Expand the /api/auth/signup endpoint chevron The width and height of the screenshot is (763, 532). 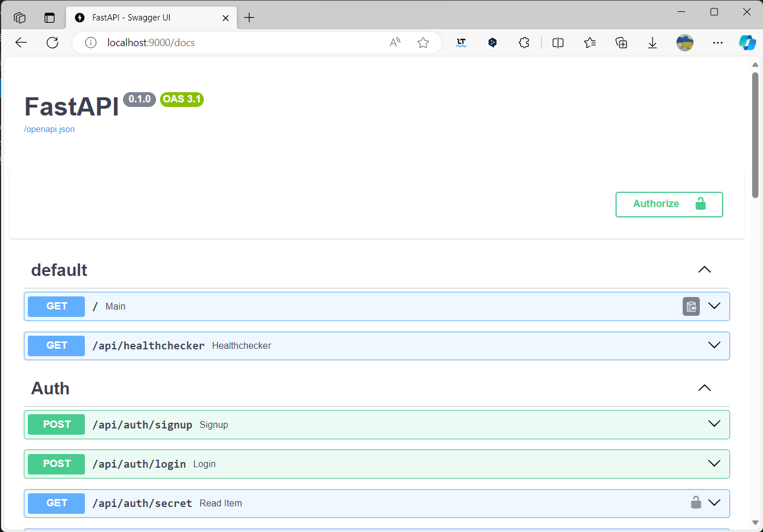click(714, 424)
